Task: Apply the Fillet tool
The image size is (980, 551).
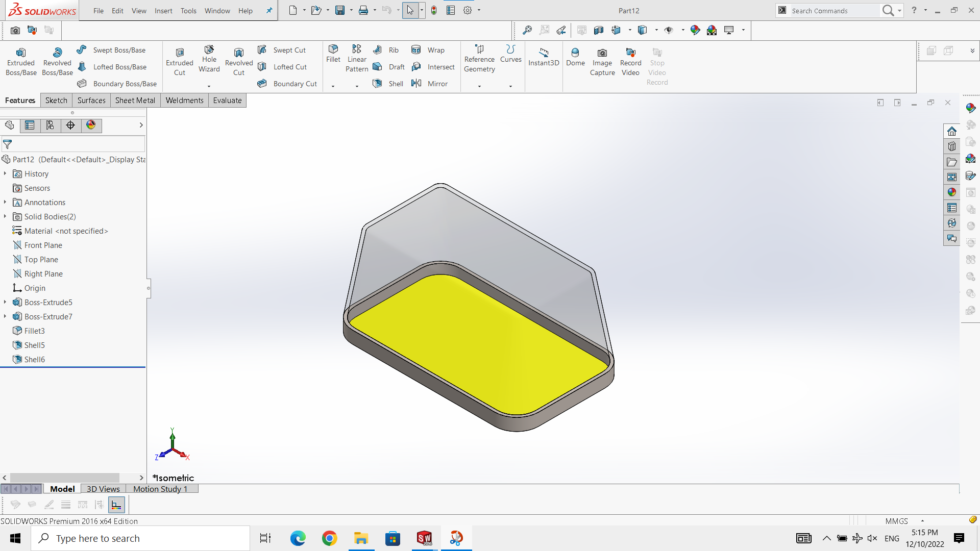Action: coord(333,54)
